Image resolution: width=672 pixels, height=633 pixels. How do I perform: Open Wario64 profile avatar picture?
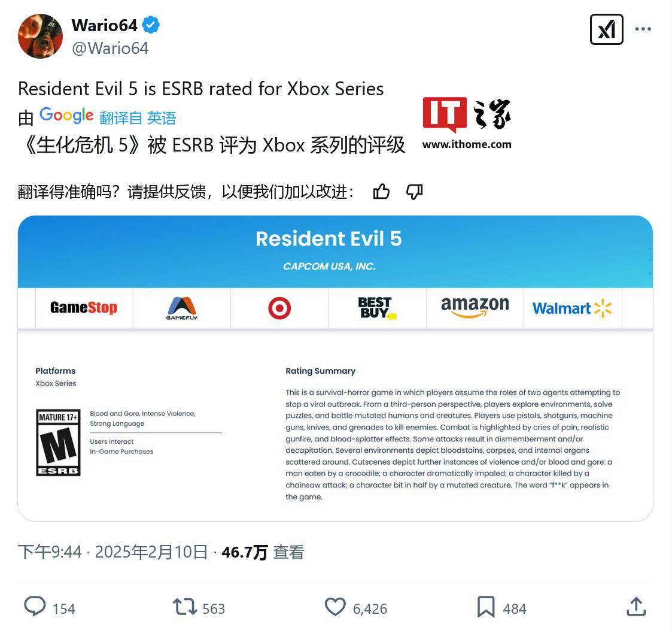click(x=40, y=36)
